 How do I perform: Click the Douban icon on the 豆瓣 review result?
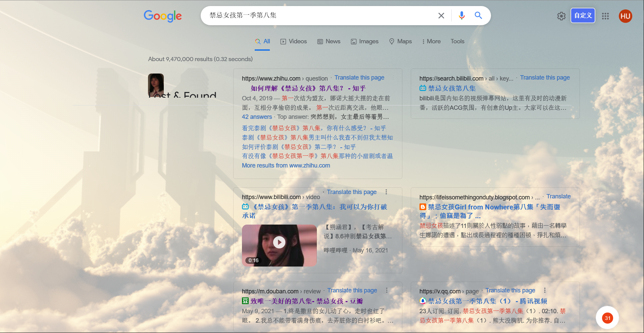click(x=245, y=301)
